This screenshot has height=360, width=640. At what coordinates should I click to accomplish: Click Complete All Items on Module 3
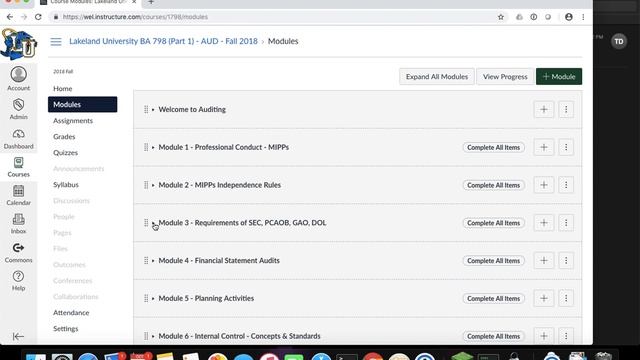[493, 223]
